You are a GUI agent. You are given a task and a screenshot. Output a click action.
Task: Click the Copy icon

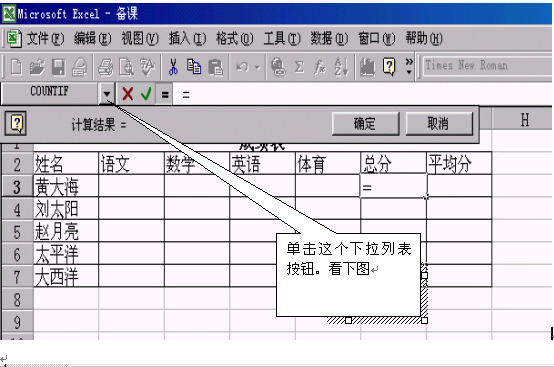pos(194,67)
